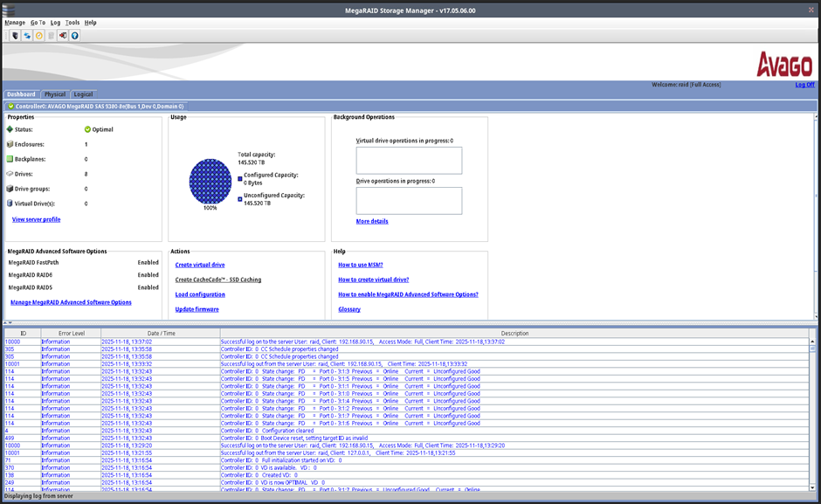Click the Controller0 green check icon
Screen dimensions: 821x504
(x=10, y=106)
